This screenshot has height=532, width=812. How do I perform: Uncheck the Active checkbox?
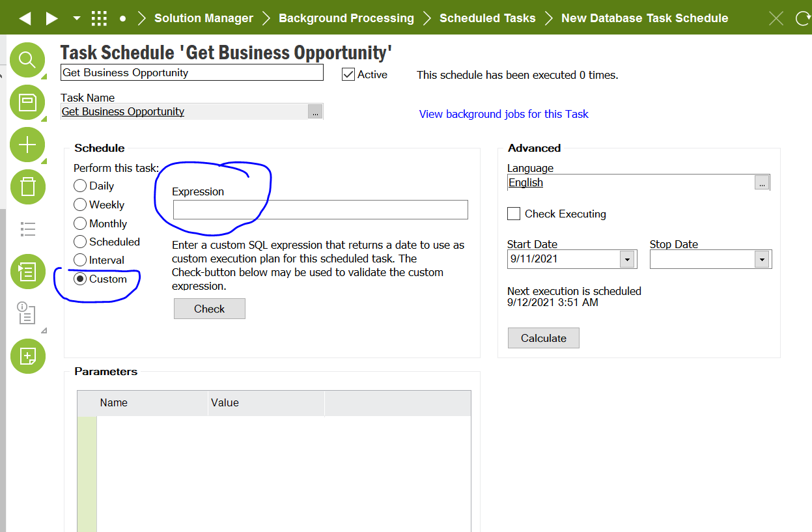[348, 74]
